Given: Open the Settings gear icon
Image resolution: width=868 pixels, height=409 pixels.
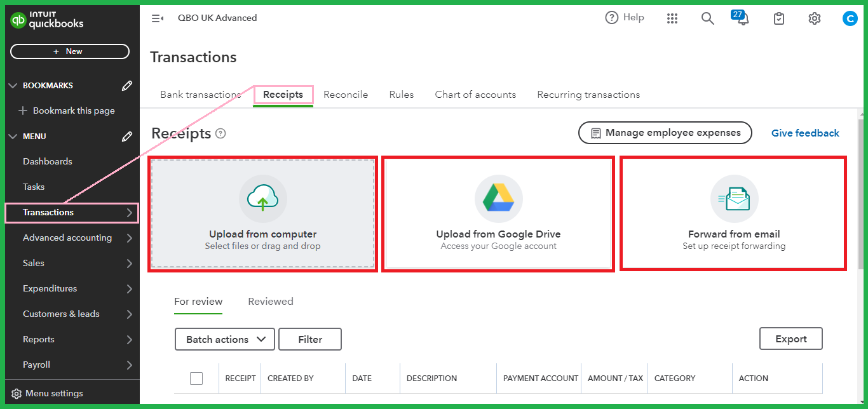Looking at the screenshot, I should coord(815,18).
